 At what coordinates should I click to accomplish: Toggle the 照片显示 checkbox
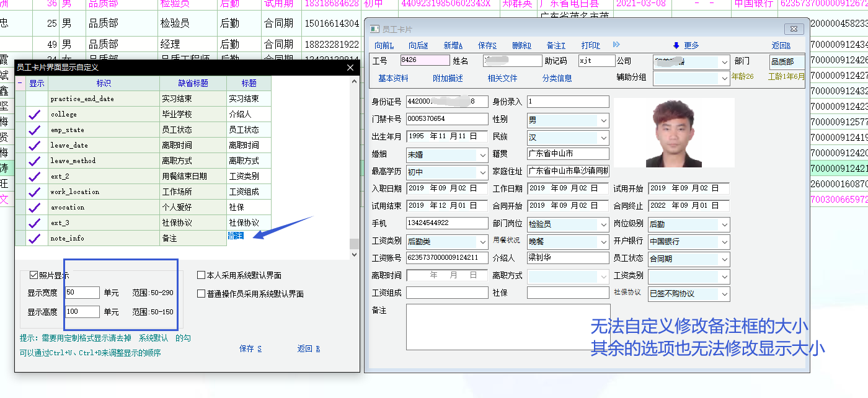34,275
